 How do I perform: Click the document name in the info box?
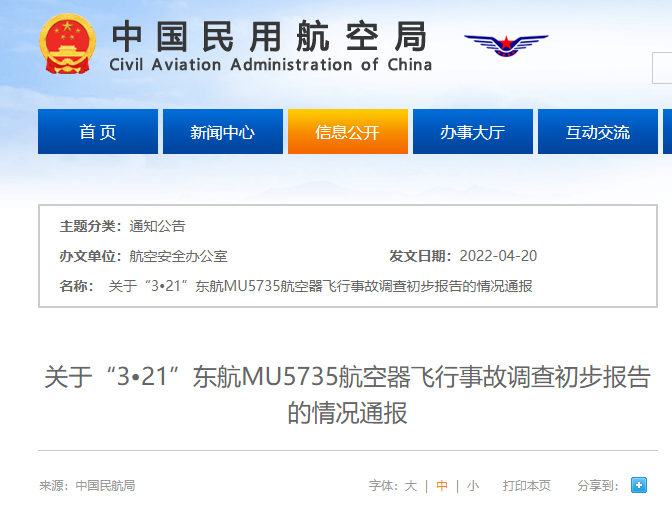coord(320,286)
